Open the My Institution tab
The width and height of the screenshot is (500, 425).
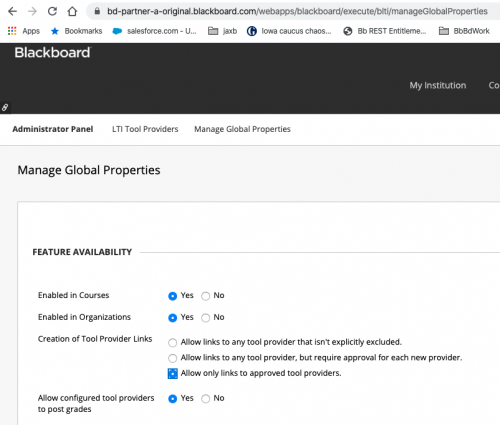click(x=438, y=85)
